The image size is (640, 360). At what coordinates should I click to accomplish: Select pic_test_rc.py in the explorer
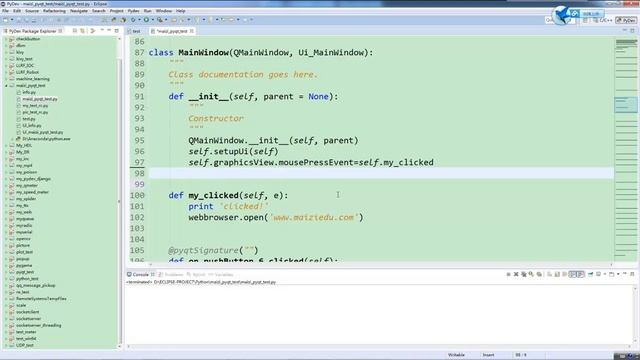[x=35, y=112]
